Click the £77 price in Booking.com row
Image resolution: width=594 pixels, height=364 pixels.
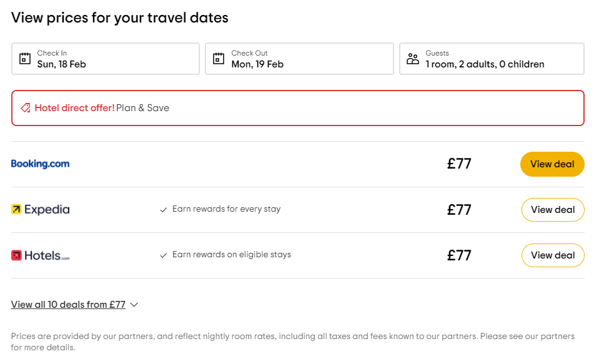click(x=459, y=164)
